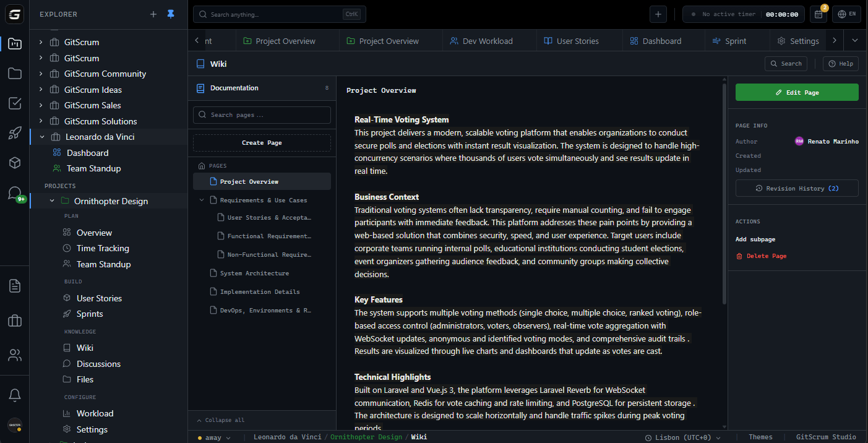The image size is (868, 443).
Task: Open Revision History
Action: tap(796, 188)
